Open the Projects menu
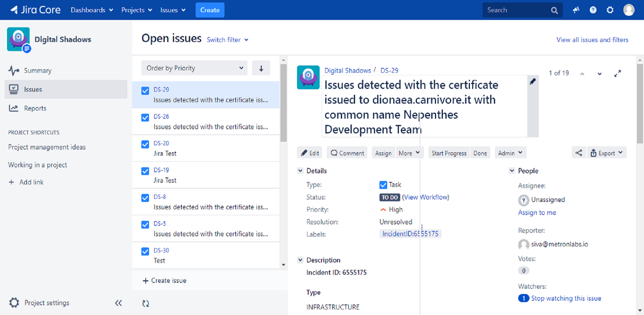This screenshot has width=644, height=315. click(136, 10)
